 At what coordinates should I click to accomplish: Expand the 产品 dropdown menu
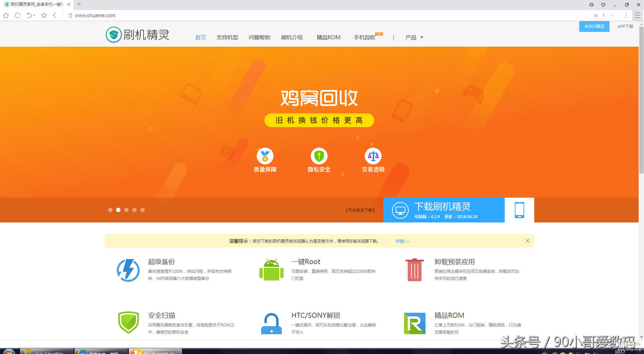tap(414, 38)
